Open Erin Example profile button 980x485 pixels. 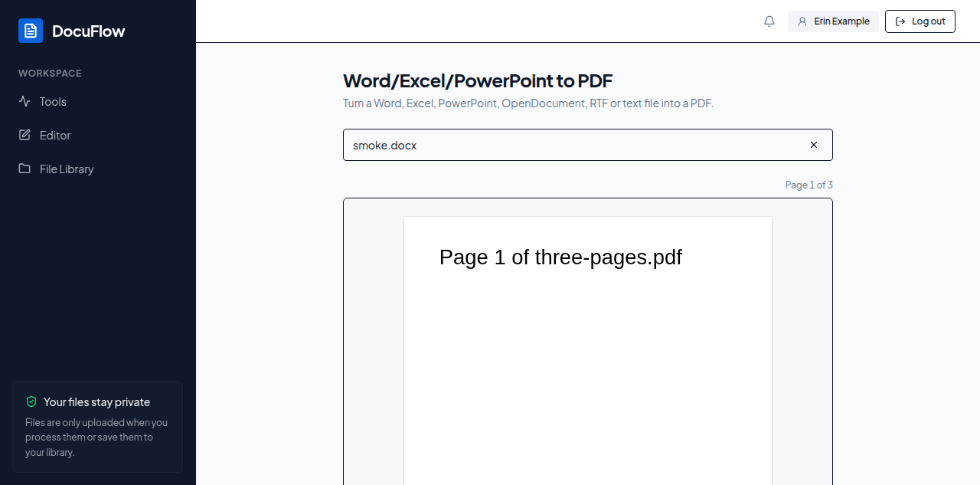tap(833, 21)
